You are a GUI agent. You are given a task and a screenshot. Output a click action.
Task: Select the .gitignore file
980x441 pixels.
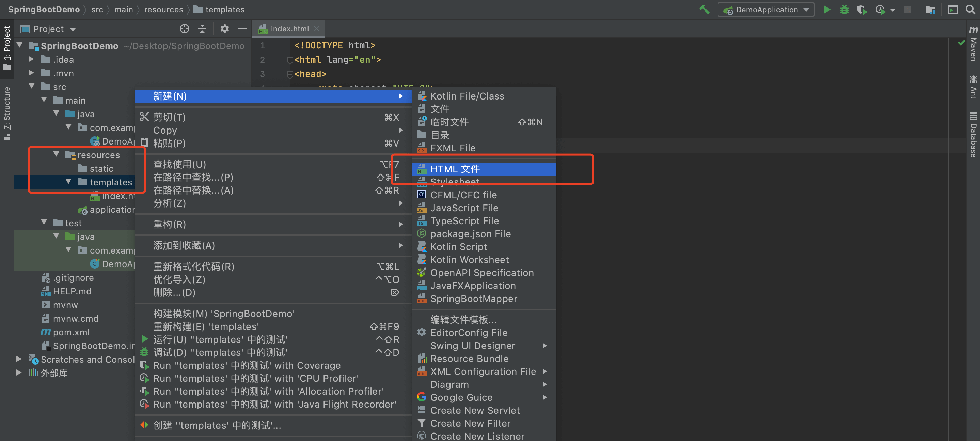(x=68, y=278)
